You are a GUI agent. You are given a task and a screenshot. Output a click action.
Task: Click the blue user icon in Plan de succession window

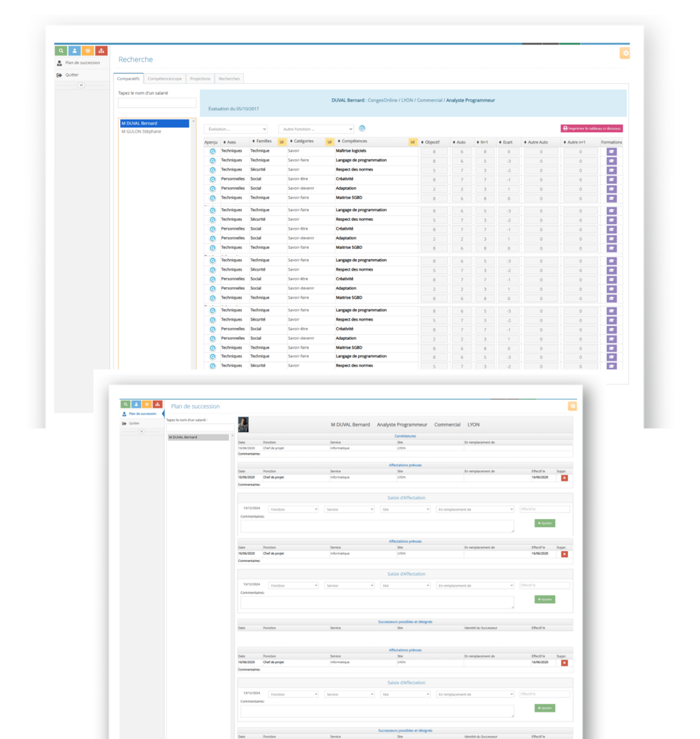136,405
